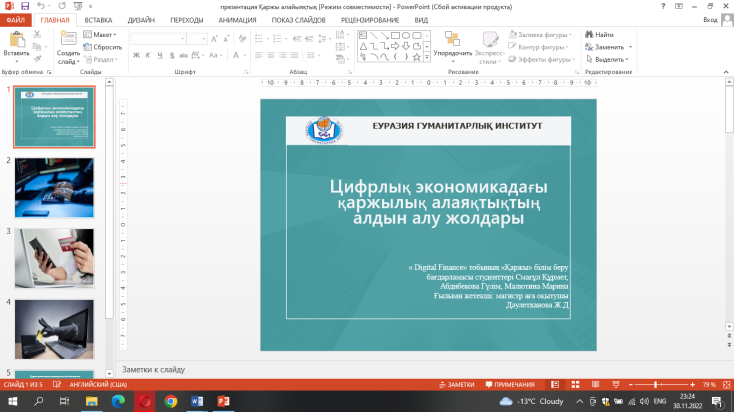734x412 pixels.
Task: Toggle the Заметки notes pane
Action: [456, 384]
